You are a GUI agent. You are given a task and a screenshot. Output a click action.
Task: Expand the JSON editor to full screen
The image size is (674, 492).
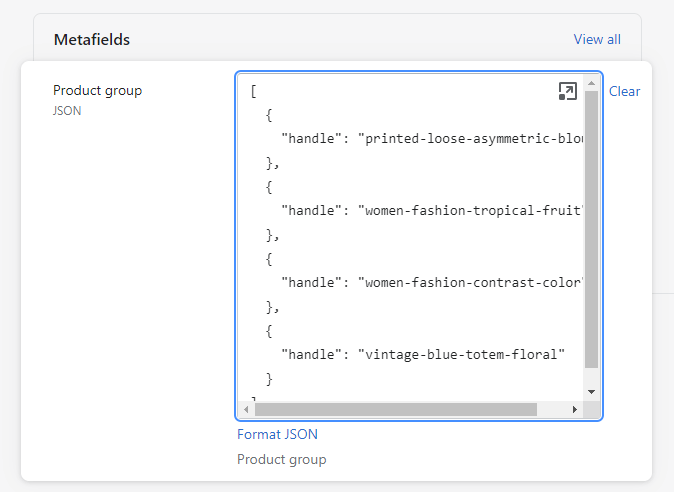tap(567, 92)
